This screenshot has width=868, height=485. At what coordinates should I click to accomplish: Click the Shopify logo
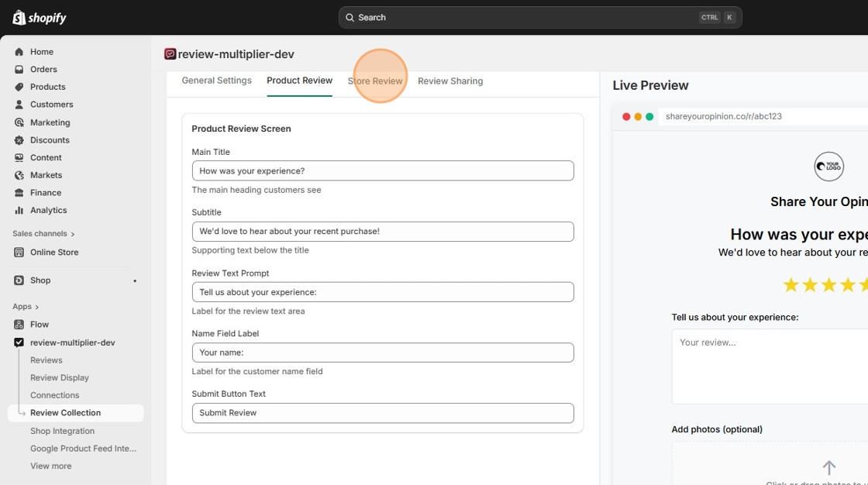tap(40, 18)
